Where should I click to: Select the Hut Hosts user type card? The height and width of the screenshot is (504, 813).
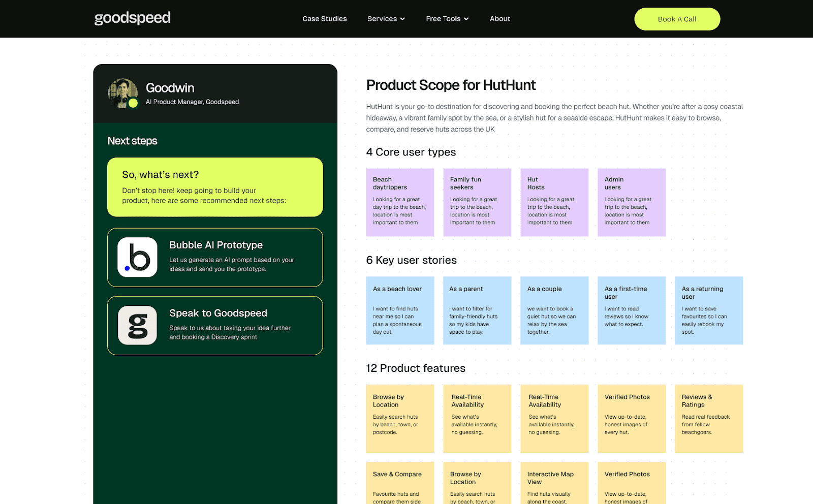tap(554, 202)
